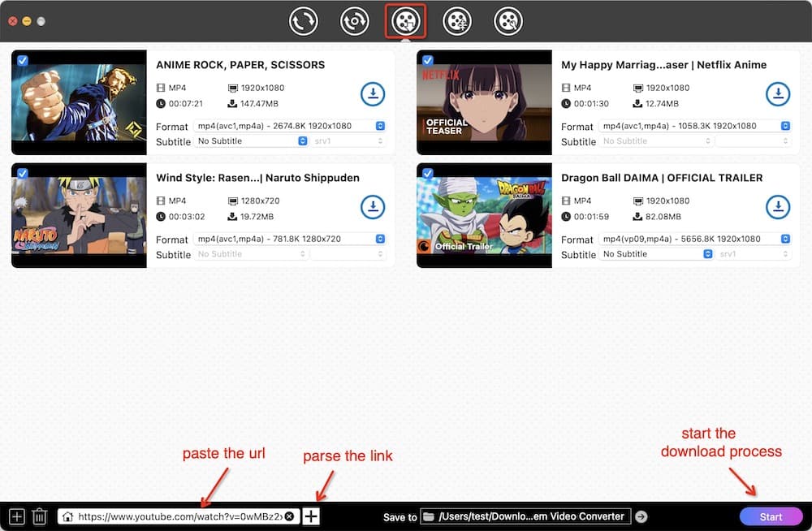Click the plus icon at bottom left
Image resolution: width=812 pixels, height=531 pixels.
click(x=18, y=516)
